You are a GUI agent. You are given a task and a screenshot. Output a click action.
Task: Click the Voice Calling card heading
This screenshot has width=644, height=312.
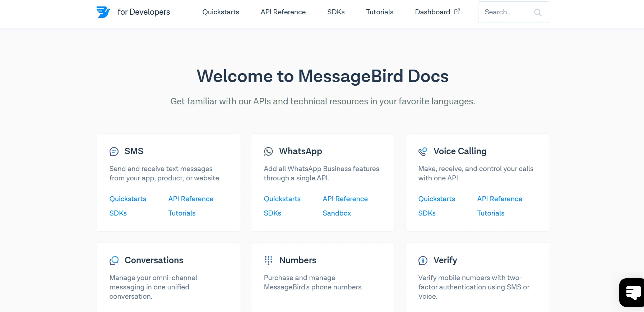[x=460, y=151]
